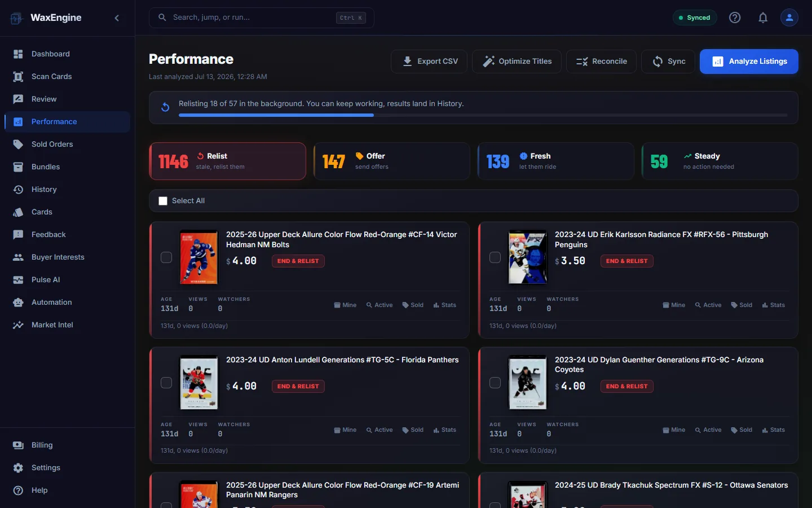Click the Billing icon

tap(18, 445)
